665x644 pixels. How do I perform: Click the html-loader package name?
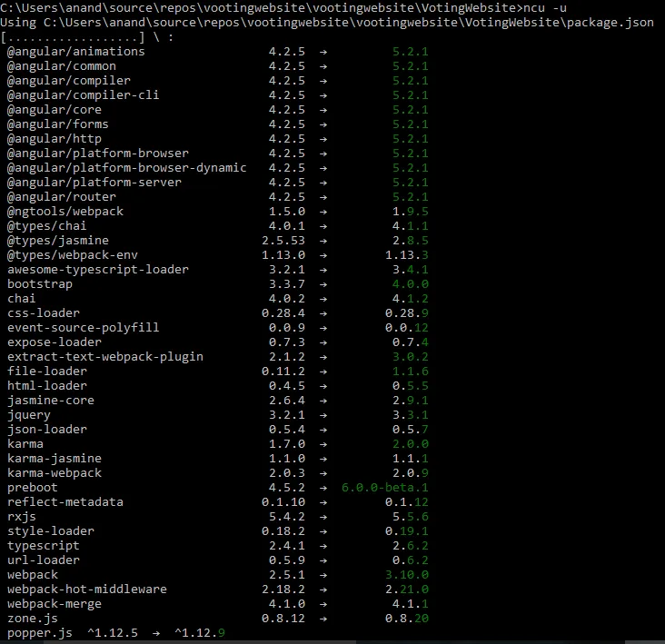[47, 386]
